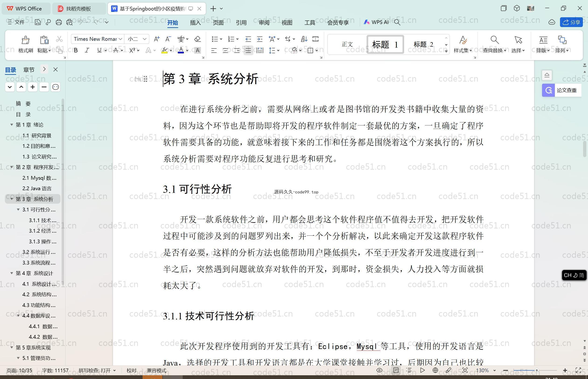Screen dimensions: 588x379
Task: Click the Paste (粘贴) clipboard icon
Action: (x=44, y=40)
